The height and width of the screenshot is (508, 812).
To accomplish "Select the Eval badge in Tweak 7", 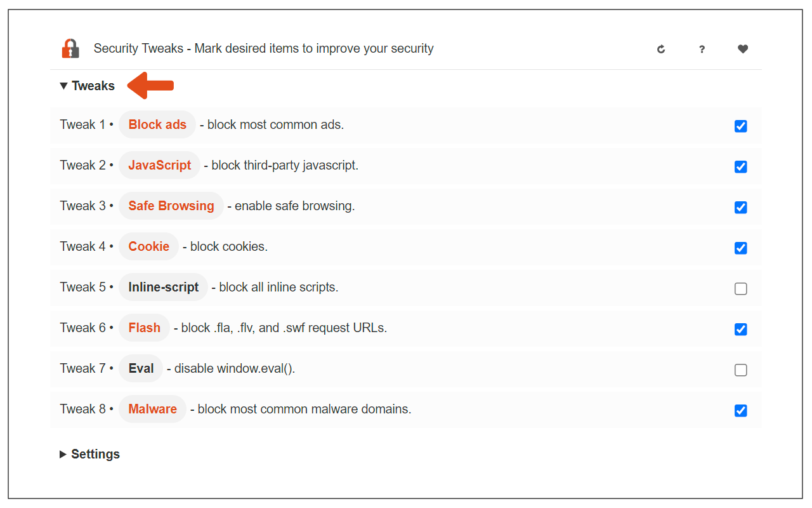I will click(x=140, y=368).
